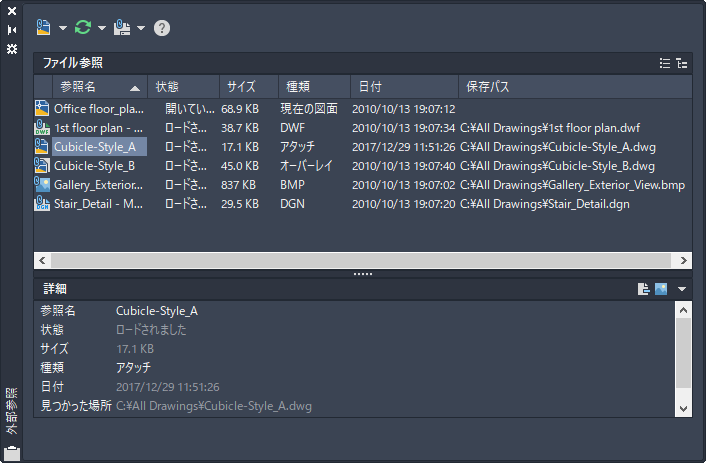Sort by the 参照名 column header
The height and width of the screenshot is (463, 706).
100,86
